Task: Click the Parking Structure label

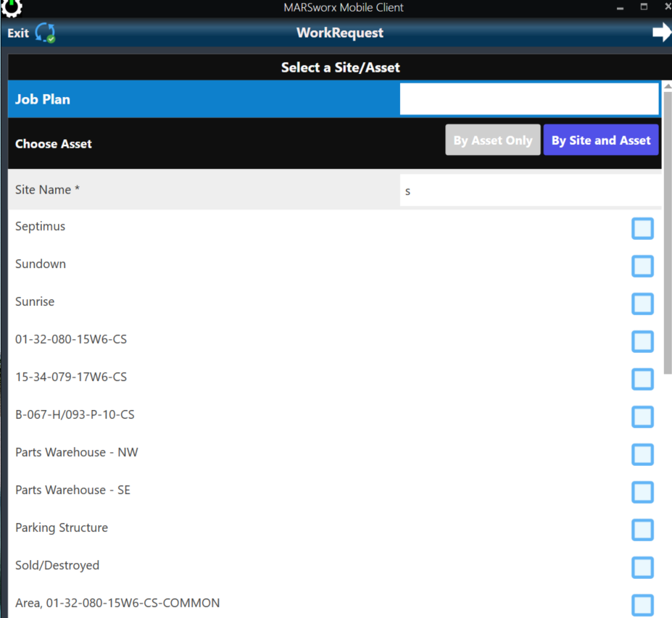Action: (x=62, y=528)
